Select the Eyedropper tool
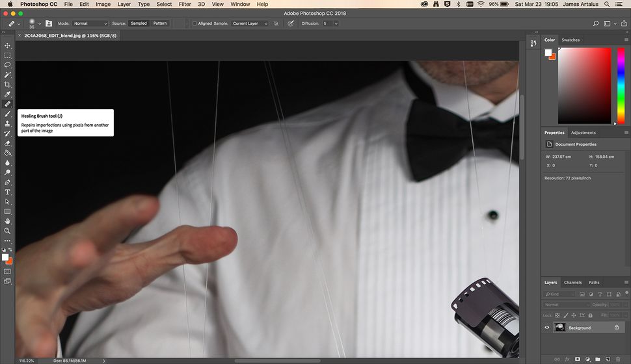The width and height of the screenshot is (631, 364). [x=7, y=94]
